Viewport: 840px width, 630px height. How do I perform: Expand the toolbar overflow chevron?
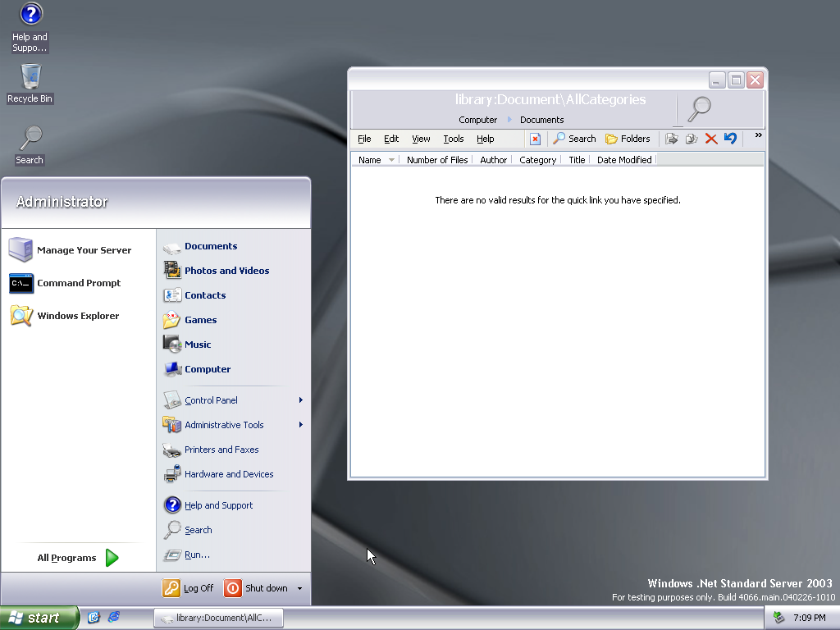[758, 135]
